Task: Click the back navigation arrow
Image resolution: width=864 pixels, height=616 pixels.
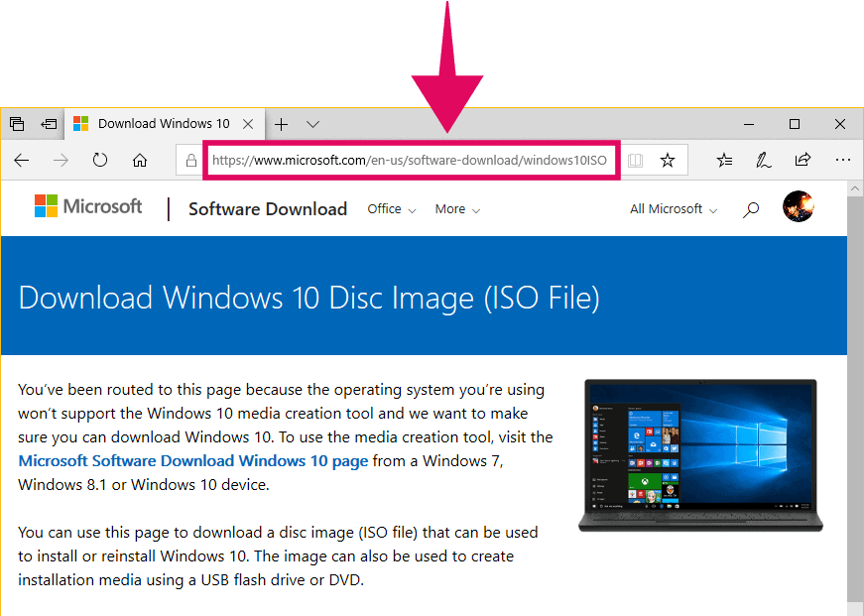Action: click(21, 159)
